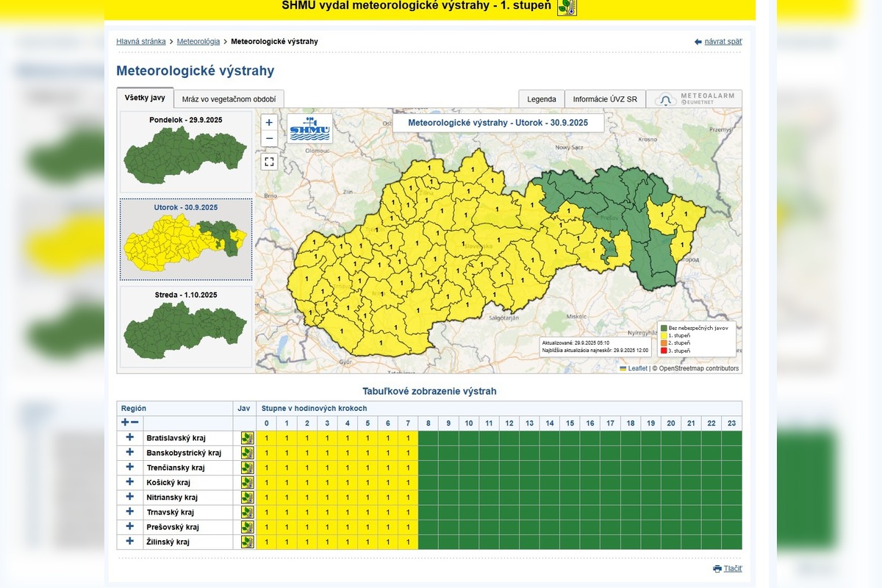The height and width of the screenshot is (588, 882).
Task: Select Streda 1.10.2025 map thumbnail
Action: [x=185, y=327]
